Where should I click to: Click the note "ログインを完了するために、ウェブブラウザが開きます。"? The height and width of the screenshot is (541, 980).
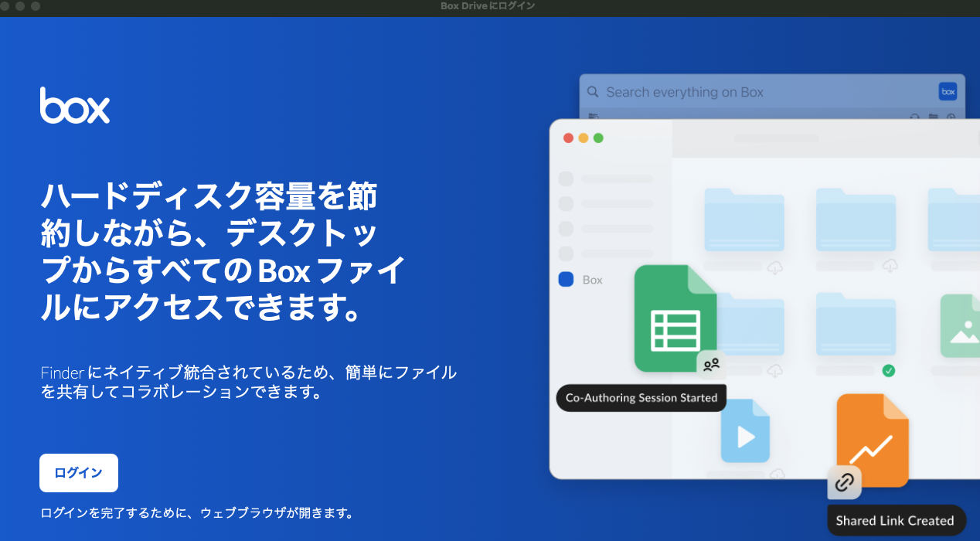click(199, 513)
